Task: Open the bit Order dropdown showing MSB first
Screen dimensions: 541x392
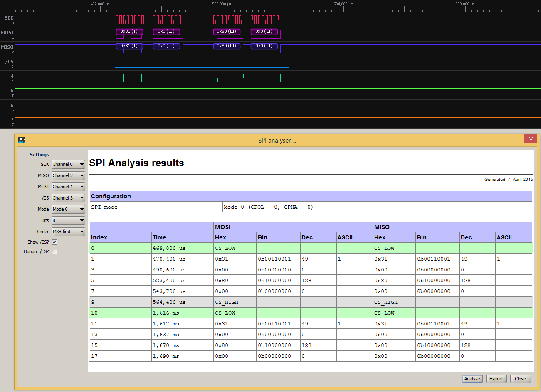Action: tap(68, 232)
